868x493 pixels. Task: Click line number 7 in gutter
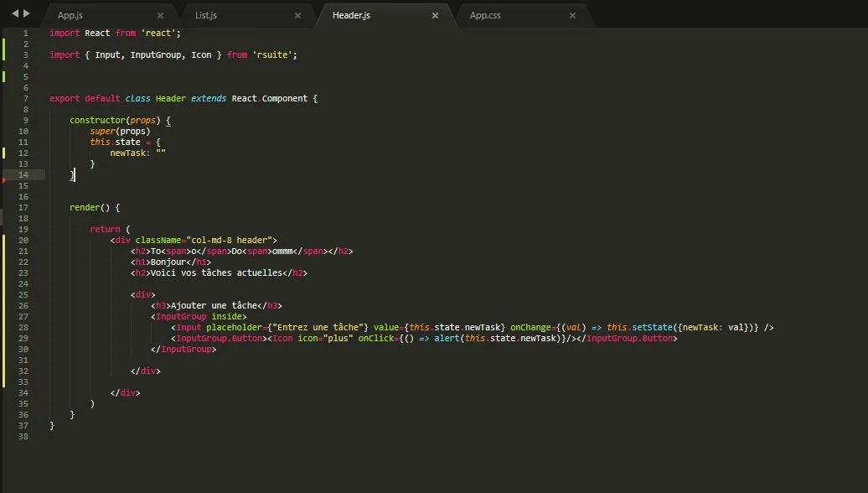25,99
